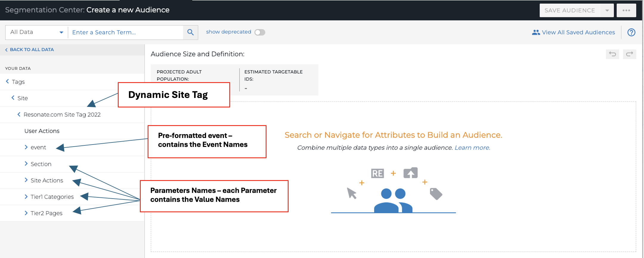
Task: Click the SAVE AUDIENCE button
Action: 570,10
